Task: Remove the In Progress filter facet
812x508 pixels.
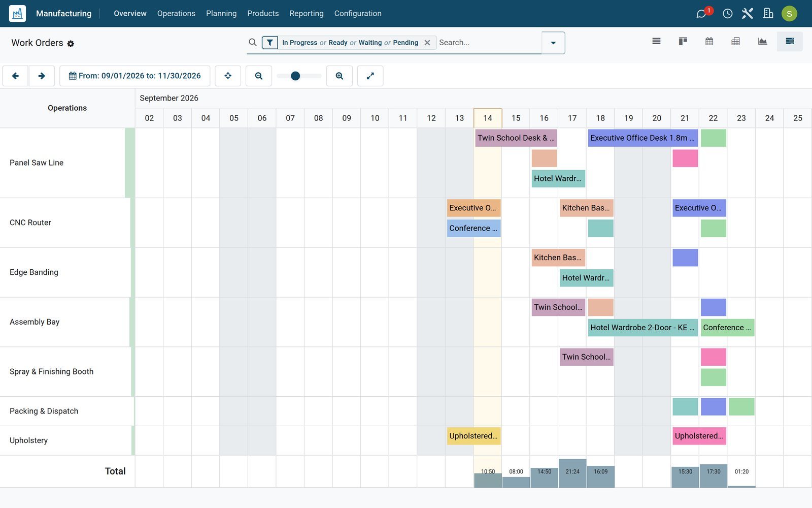Action: coord(427,43)
